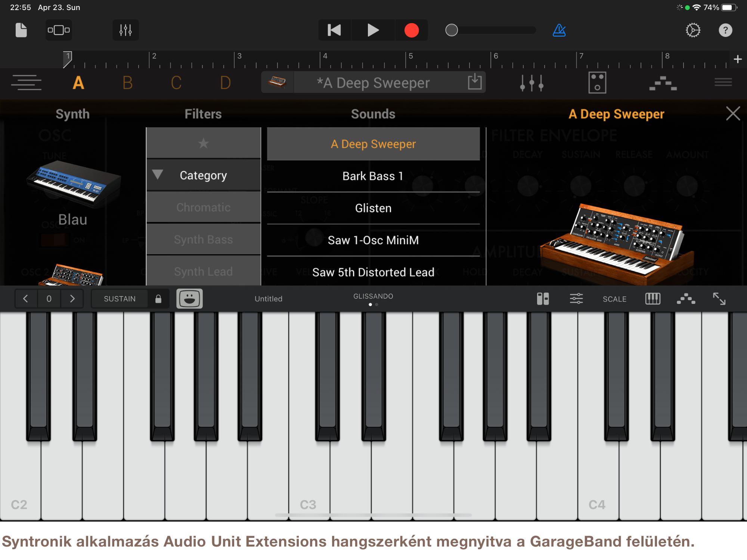Select the A Deep Sweeper sound

click(x=373, y=144)
